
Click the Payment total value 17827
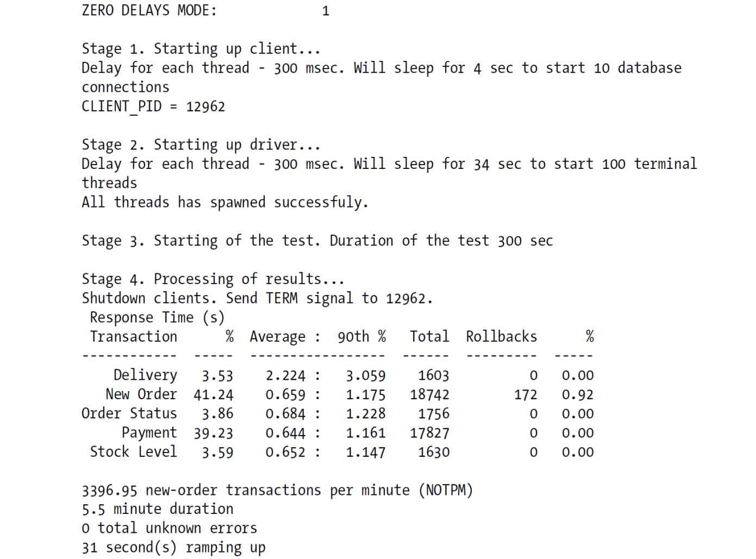pos(430,434)
